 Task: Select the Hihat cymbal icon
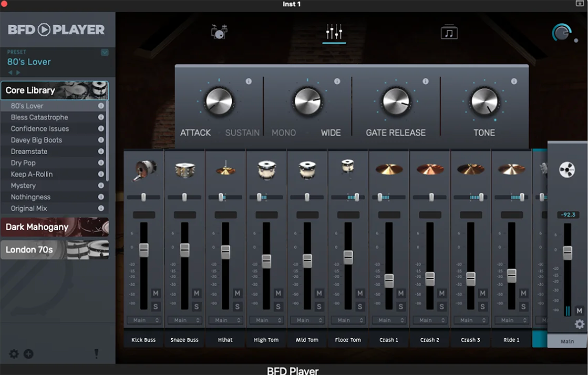tap(225, 169)
